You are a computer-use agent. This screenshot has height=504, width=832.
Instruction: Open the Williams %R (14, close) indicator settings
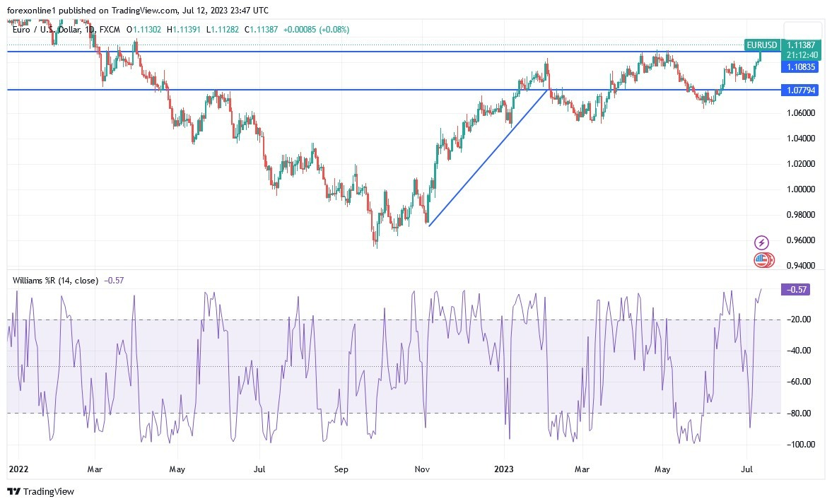coord(55,281)
